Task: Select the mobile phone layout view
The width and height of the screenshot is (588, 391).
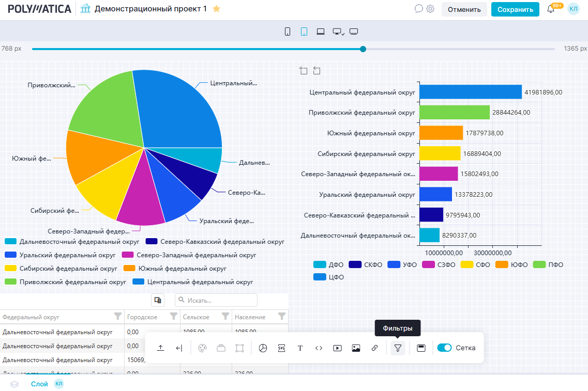Action: tap(288, 32)
